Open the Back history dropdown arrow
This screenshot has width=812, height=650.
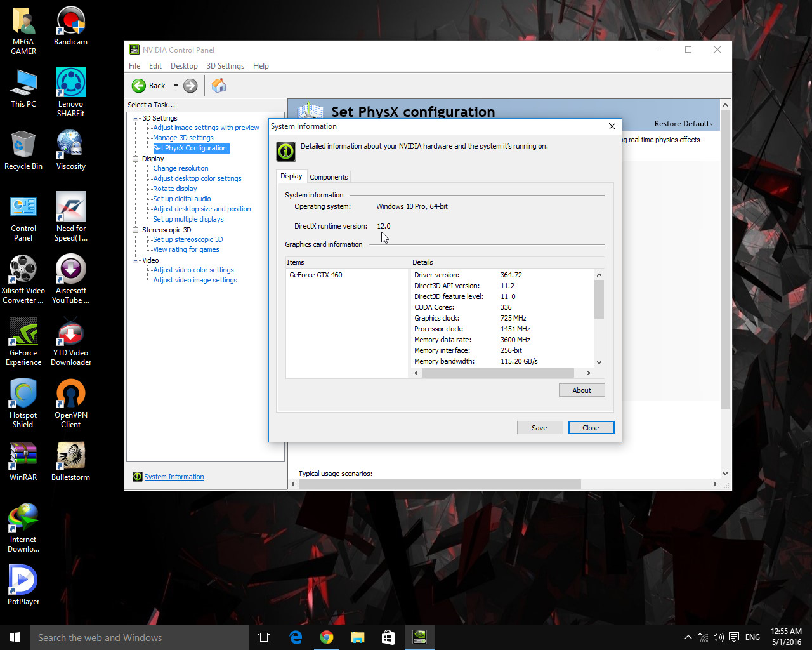click(x=176, y=86)
